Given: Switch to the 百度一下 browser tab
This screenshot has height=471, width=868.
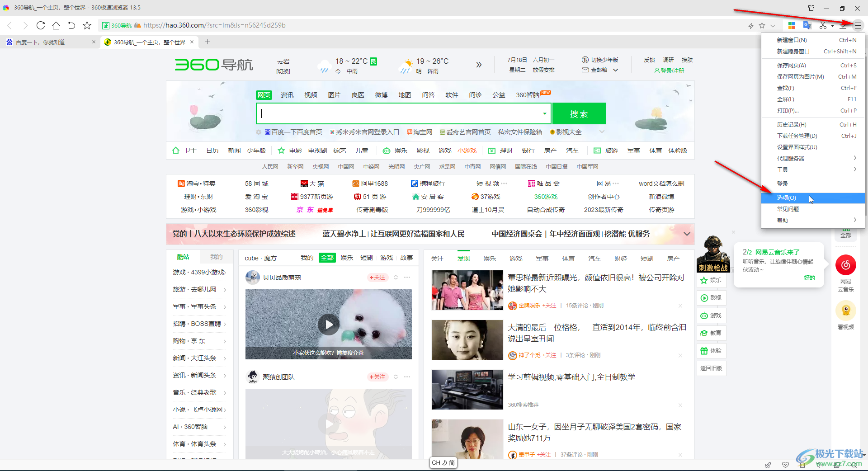Looking at the screenshot, I should pos(50,42).
